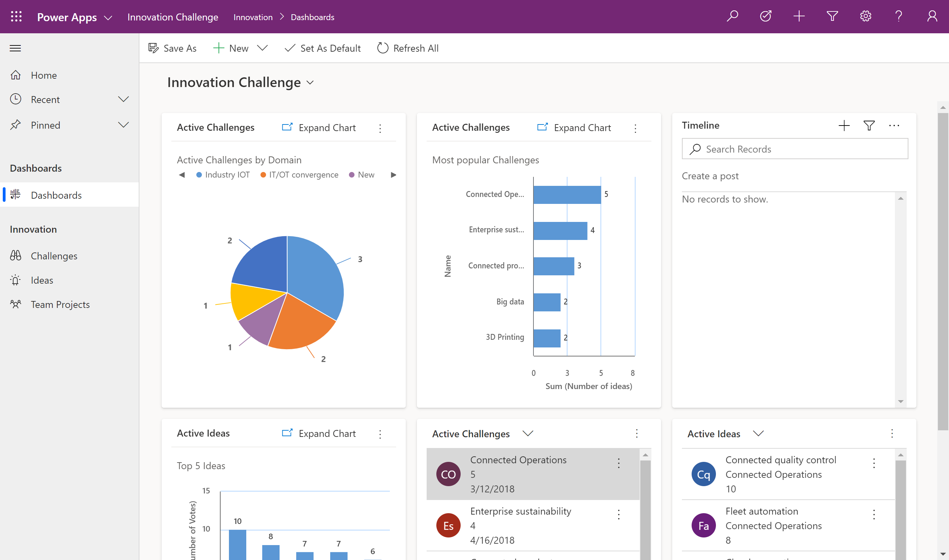
Task: Click Search Records input in Timeline panel
Action: click(x=795, y=148)
